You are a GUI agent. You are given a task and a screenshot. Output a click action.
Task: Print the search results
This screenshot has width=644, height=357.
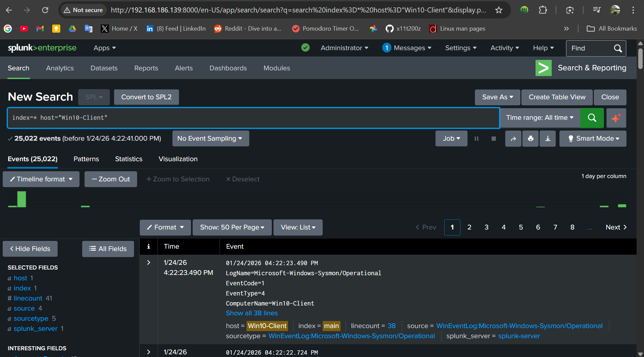pyautogui.click(x=530, y=139)
